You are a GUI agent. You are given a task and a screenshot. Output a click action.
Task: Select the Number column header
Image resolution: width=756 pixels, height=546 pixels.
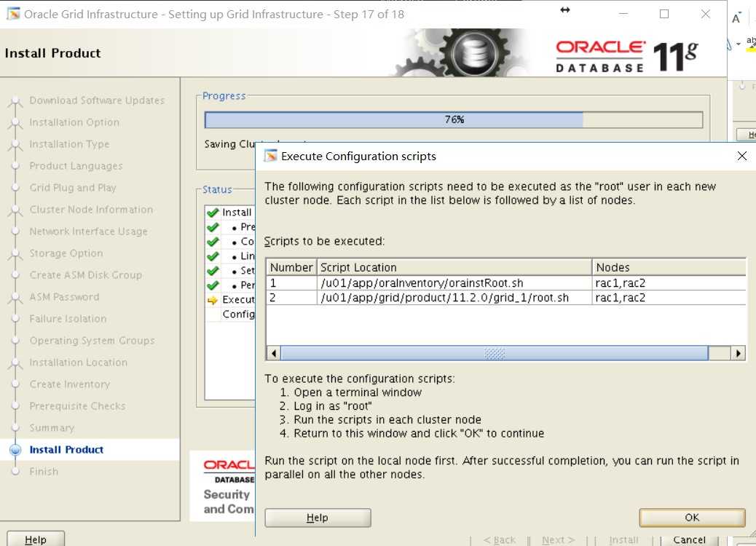click(291, 267)
